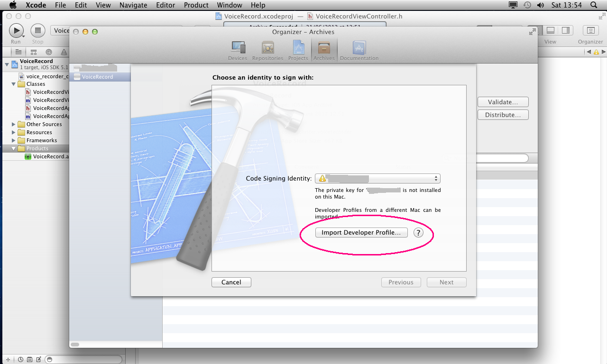Click the volume icon in menu bar
607x364 pixels.
541,5
